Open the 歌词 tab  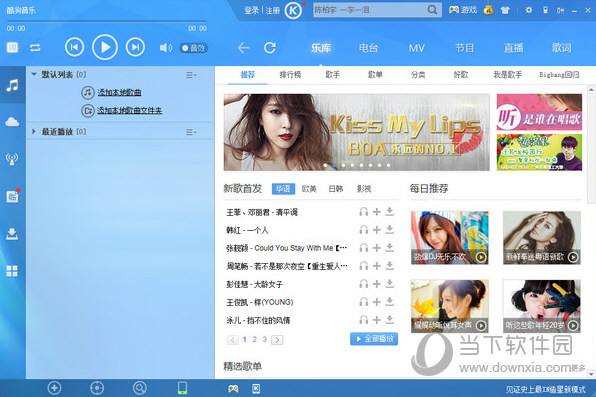[x=561, y=48]
